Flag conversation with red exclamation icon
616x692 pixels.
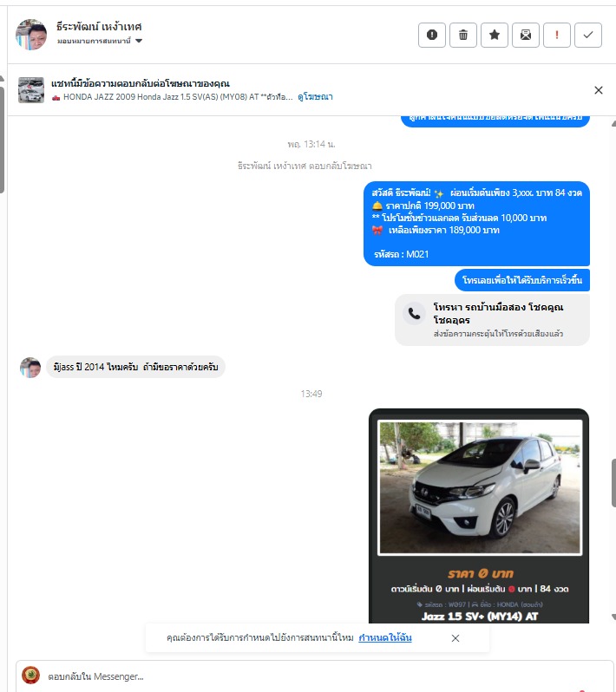557,35
